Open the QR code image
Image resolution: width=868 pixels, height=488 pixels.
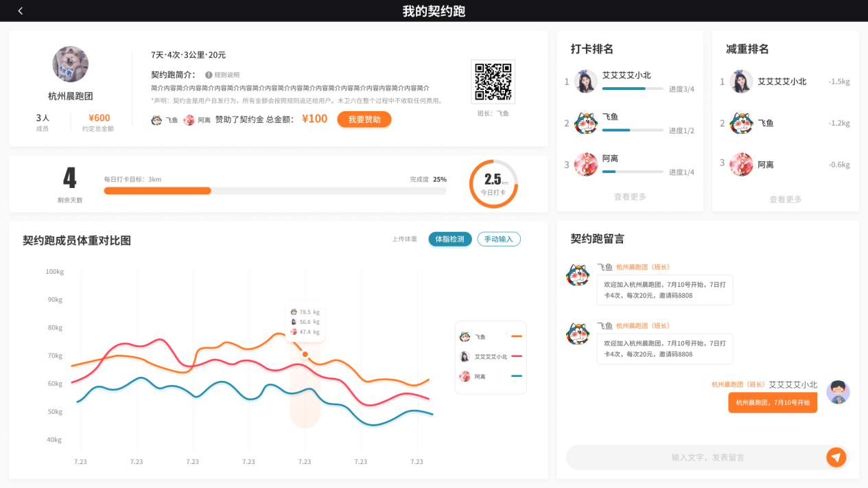point(493,82)
